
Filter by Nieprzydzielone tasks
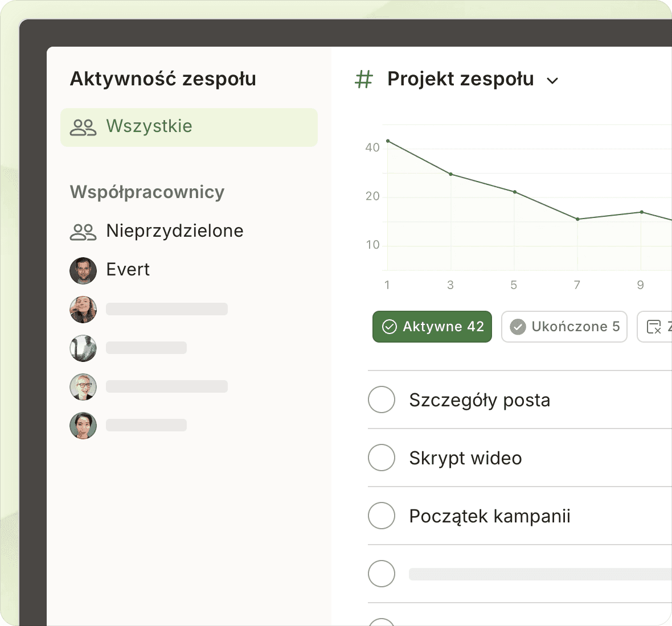click(175, 231)
